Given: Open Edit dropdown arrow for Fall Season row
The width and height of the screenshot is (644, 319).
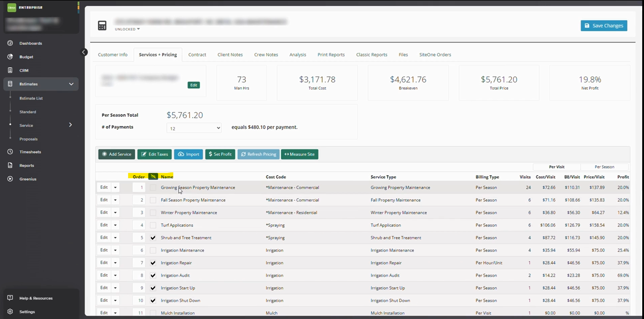Looking at the screenshot, I should [x=115, y=200].
